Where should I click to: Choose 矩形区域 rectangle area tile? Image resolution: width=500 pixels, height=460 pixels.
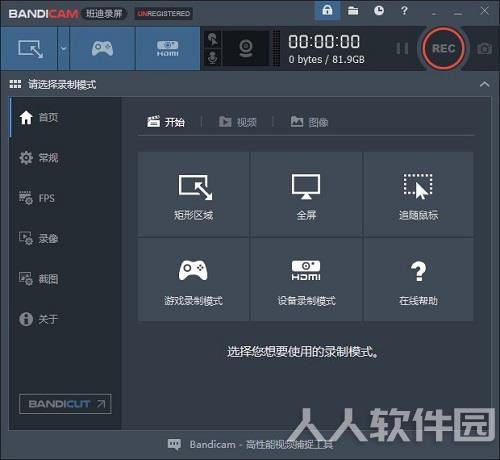193,194
